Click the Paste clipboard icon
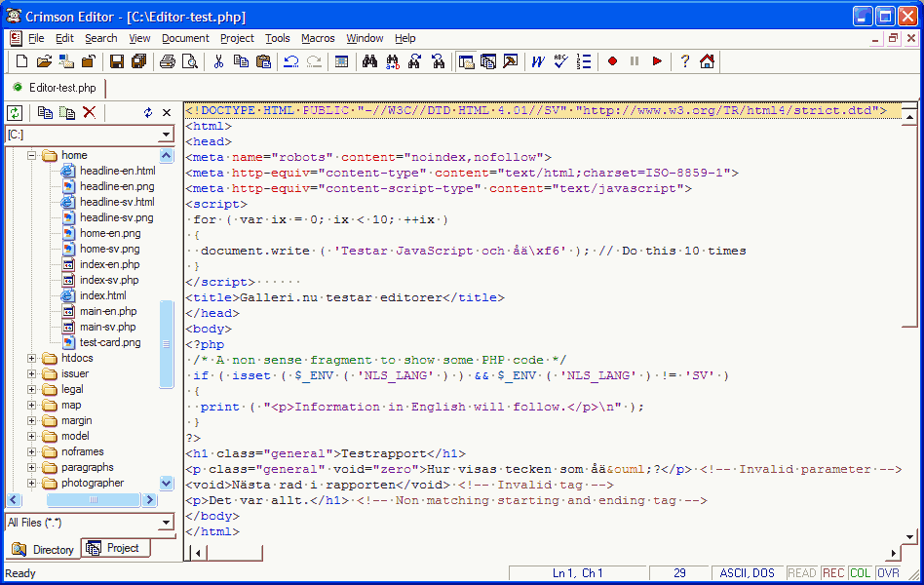Viewport: 924px width, 585px height. 263,61
